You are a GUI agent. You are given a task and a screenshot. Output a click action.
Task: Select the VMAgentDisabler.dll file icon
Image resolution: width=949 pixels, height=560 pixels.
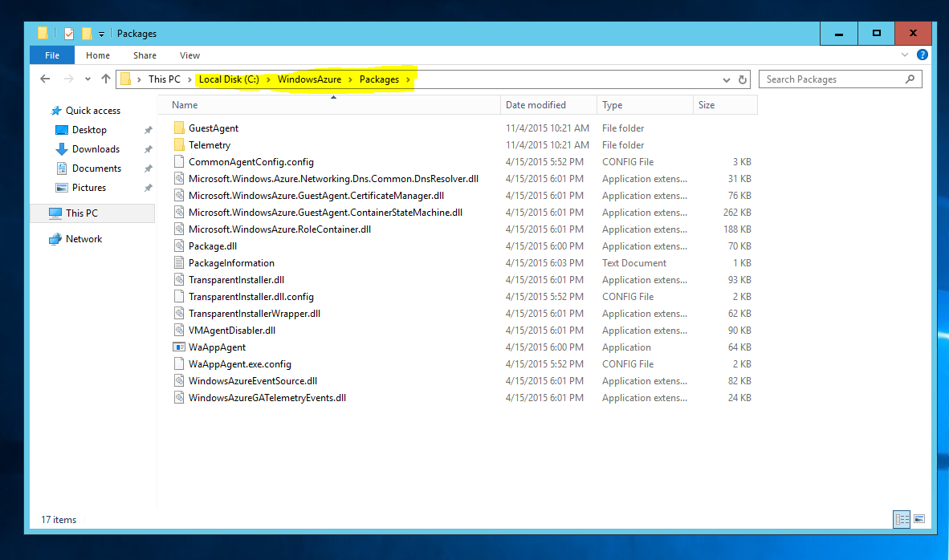[179, 331]
